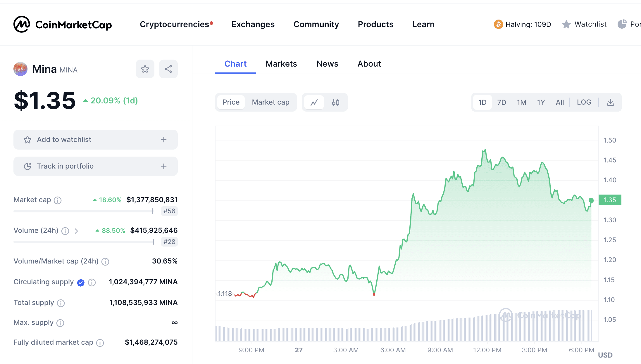Click the Circulating supply info icon

[92, 282]
